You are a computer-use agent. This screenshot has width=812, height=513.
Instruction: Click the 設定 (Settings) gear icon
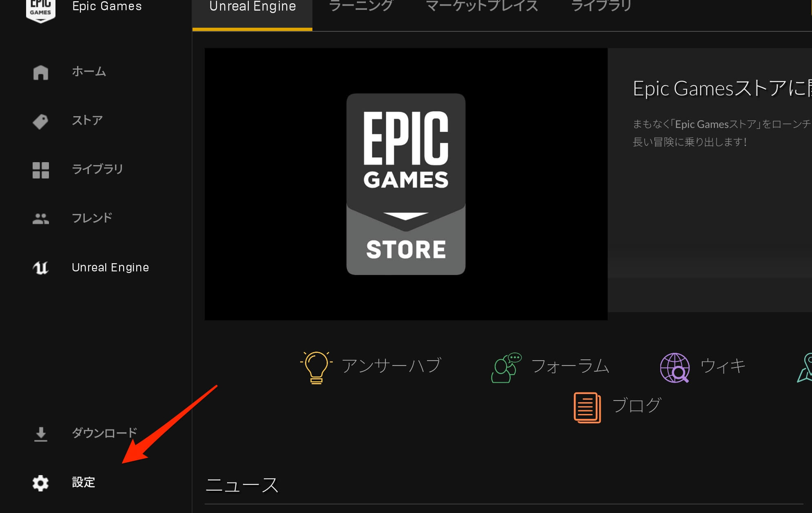40,483
